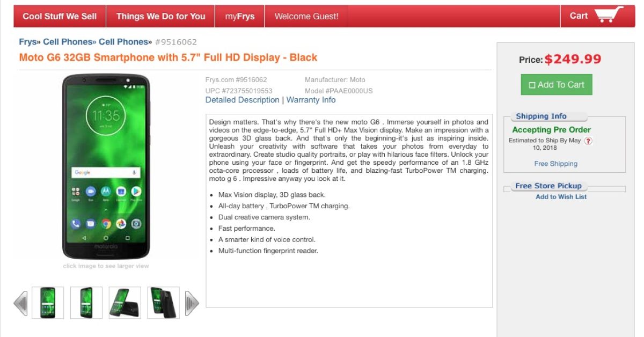The height and width of the screenshot is (337, 644).
Task: Open the Things We Do for You menu
Action: coord(160,16)
